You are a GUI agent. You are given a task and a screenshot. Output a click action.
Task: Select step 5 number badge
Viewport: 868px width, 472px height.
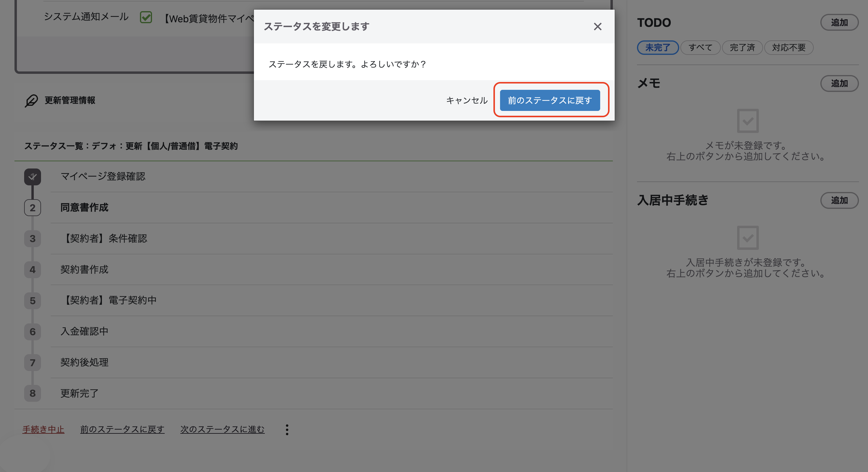32,301
